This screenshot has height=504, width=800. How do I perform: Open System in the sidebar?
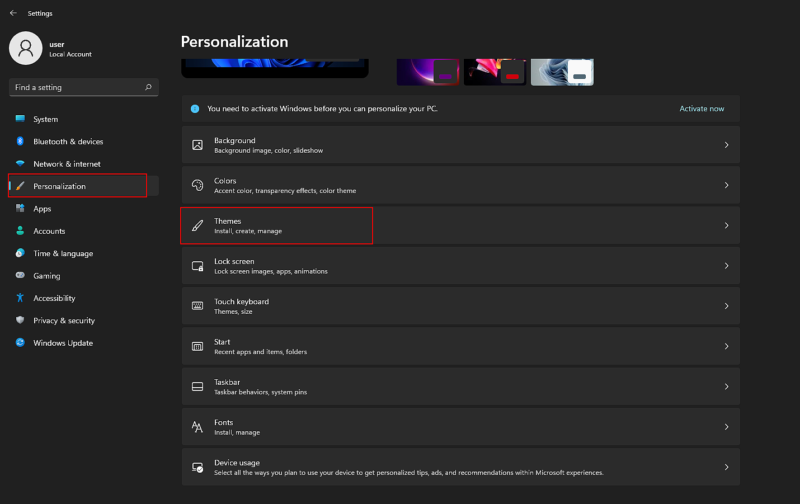(x=84, y=119)
